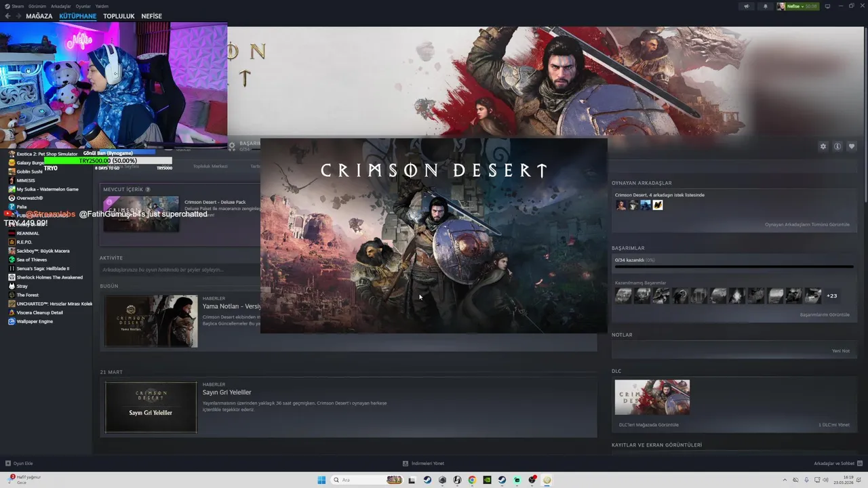
Task: Click the activity message input field
Action: (180, 270)
